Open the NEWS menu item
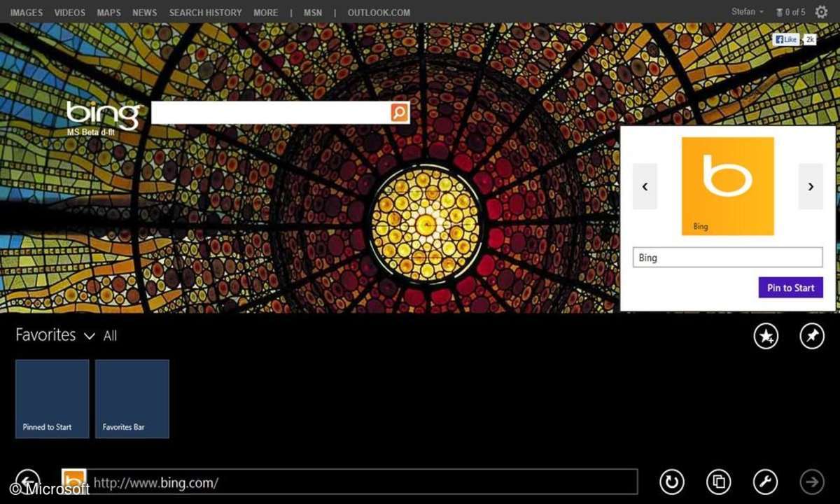Viewport: 840px width, 504px height. tap(145, 13)
